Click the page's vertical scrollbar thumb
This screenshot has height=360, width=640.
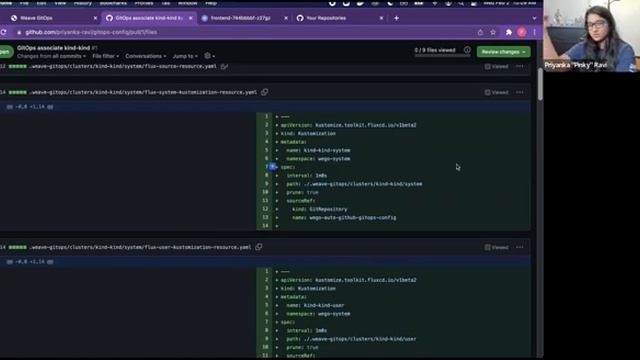540,84
